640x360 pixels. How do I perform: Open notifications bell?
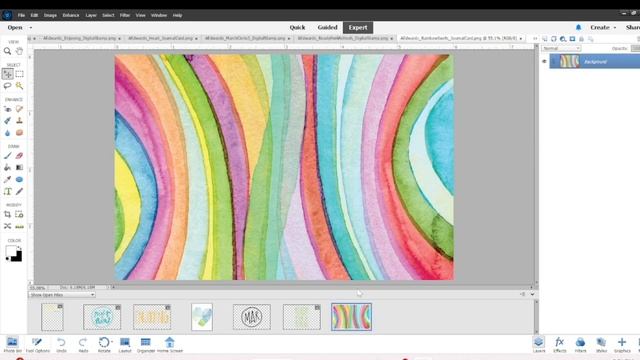[x=578, y=27]
